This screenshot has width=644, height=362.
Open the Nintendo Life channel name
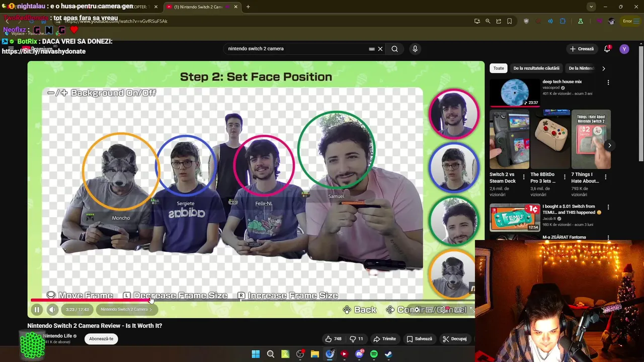57,336
